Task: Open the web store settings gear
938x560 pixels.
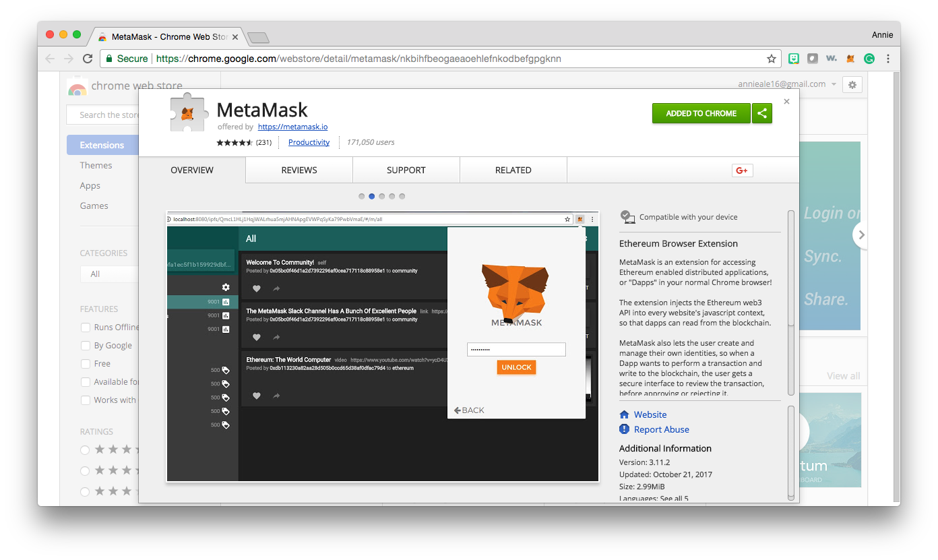Action: tap(852, 85)
